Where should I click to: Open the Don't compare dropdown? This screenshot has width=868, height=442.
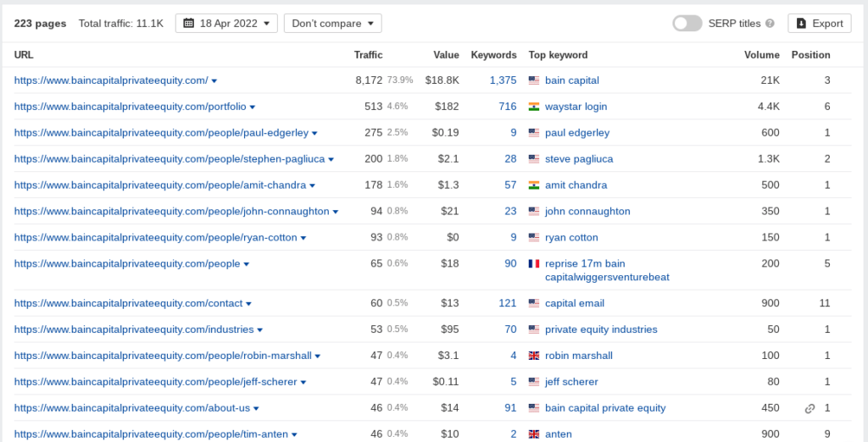click(332, 23)
